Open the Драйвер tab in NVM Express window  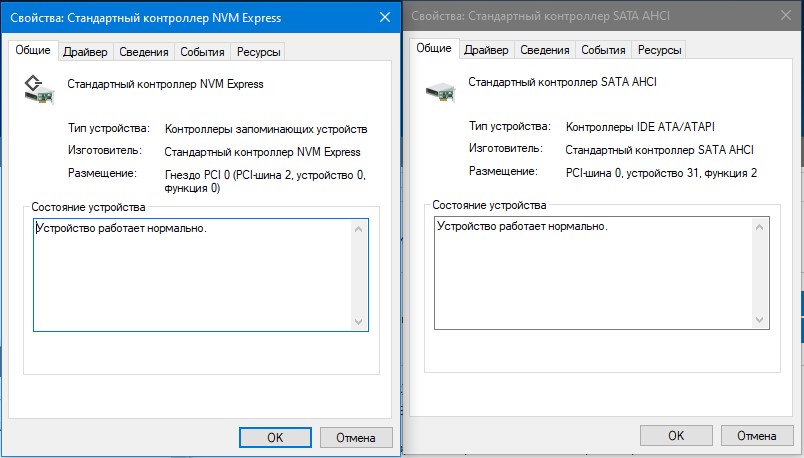[x=85, y=52]
